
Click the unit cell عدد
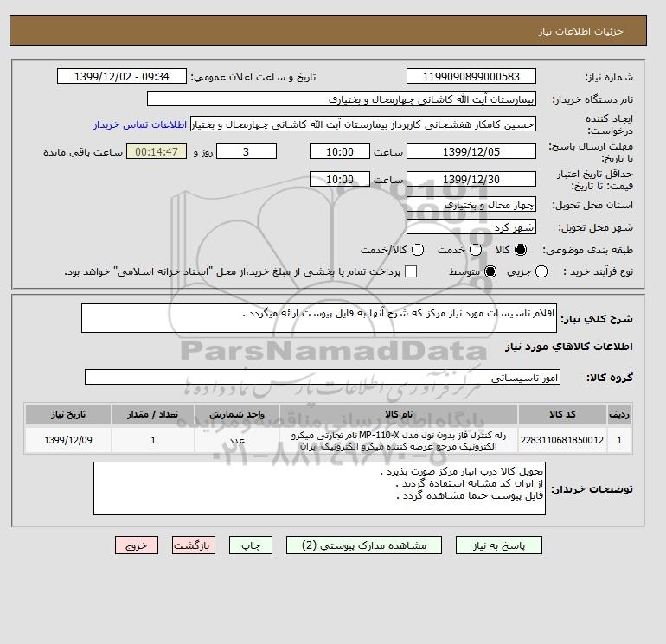click(x=237, y=440)
